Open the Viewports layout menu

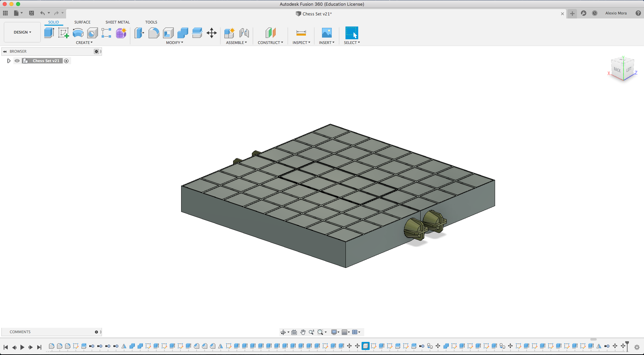[356, 332]
